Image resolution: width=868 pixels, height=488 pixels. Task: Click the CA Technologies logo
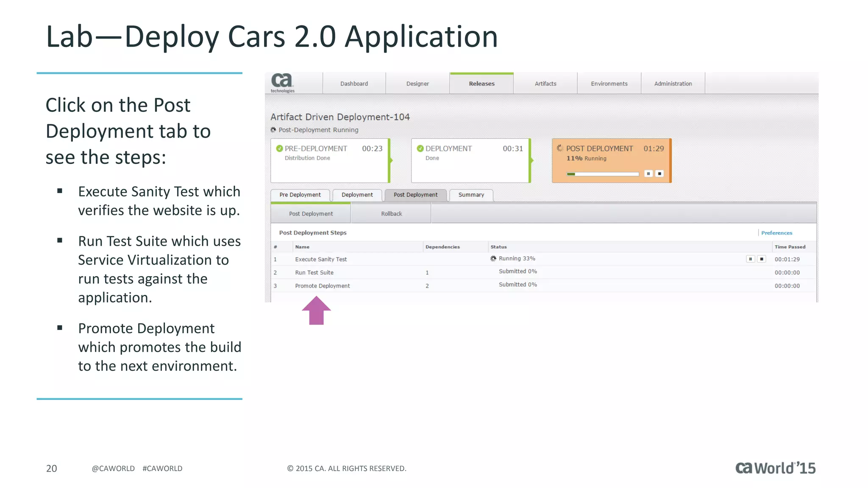(x=282, y=83)
